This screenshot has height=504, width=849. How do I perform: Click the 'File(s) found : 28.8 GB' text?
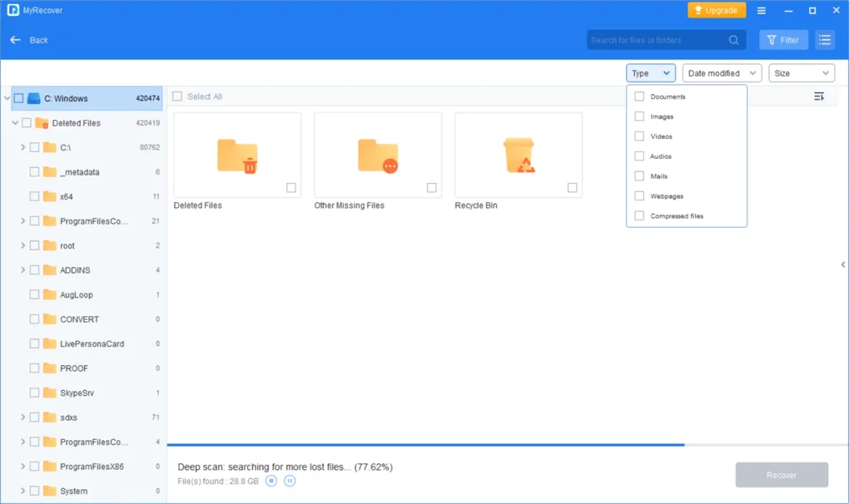[x=218, y=481]
